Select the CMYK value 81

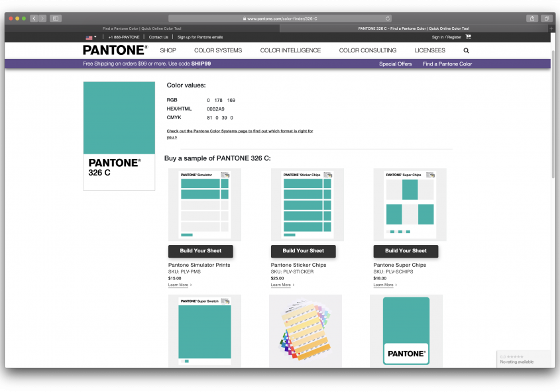click(x=209, y=118)
